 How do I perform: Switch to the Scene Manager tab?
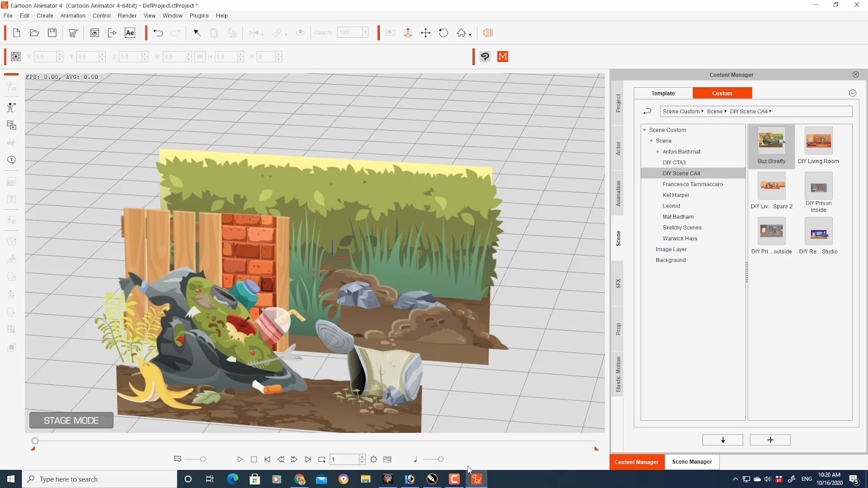click(x=692, y=462)
